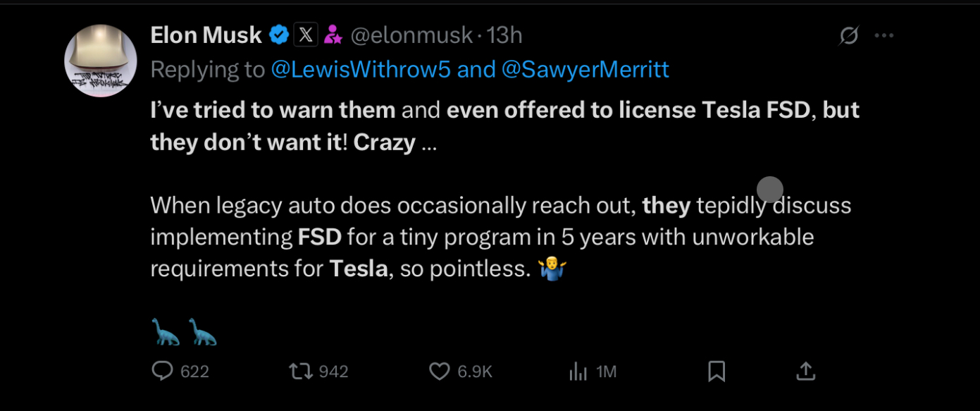Open Elon Musk's profile picture

coord(100,61)
